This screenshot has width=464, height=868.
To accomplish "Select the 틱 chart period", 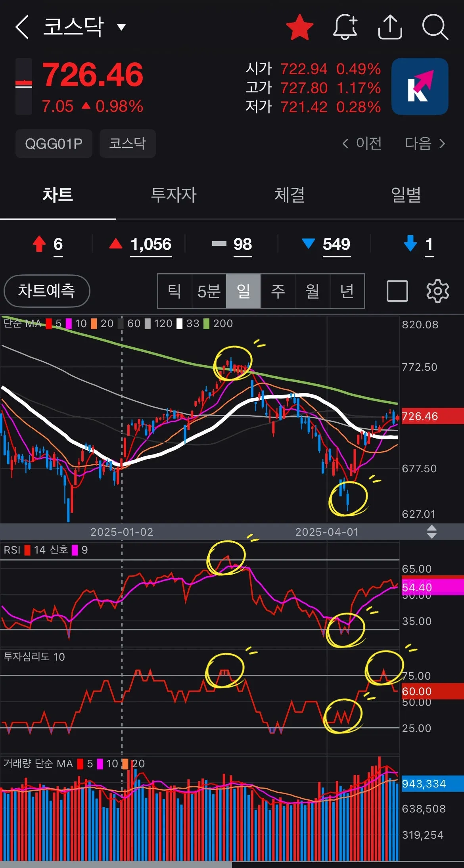I will coord(175,291).
